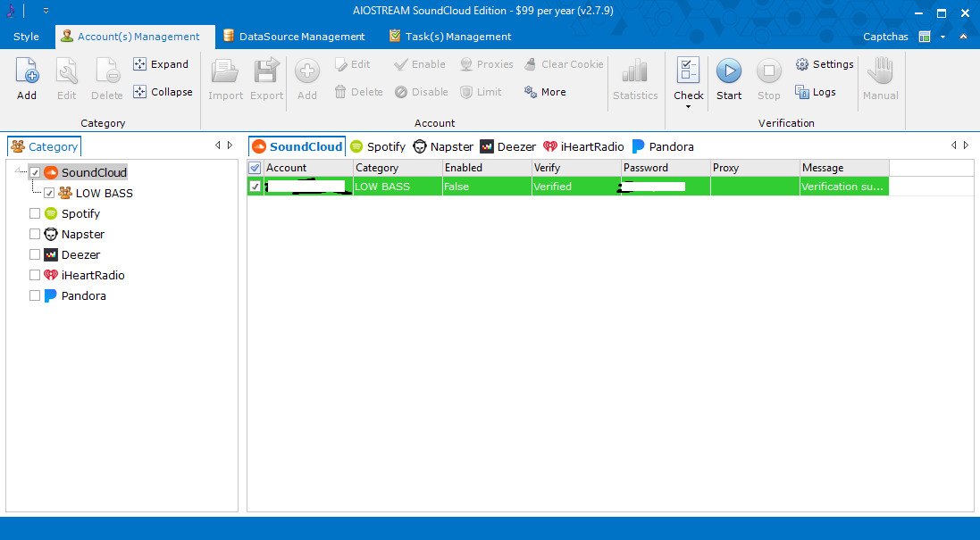980x540 pixels.
Task: Click the app music note icon in title bar
Action: click(11, 11)
